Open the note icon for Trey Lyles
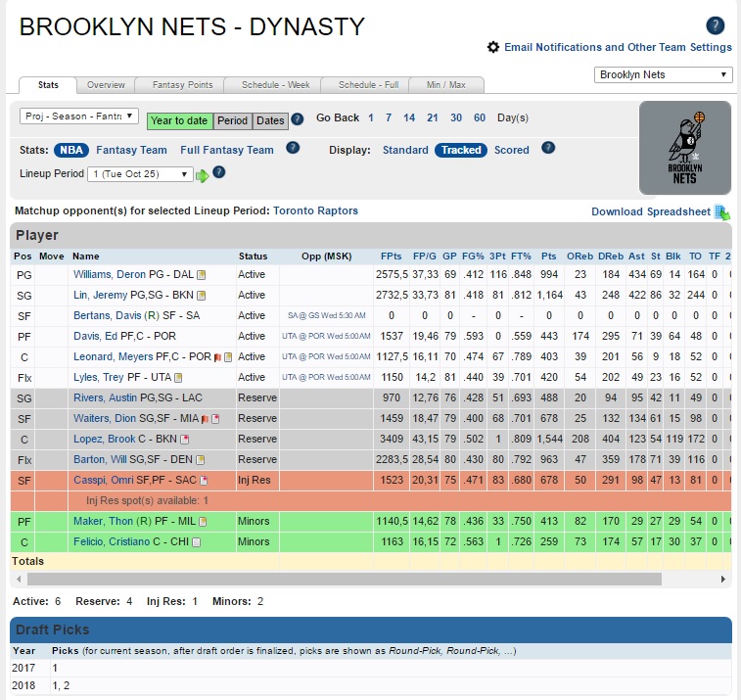Image resolution: width=741 pixels, height=700 pixels. (178, 378)
